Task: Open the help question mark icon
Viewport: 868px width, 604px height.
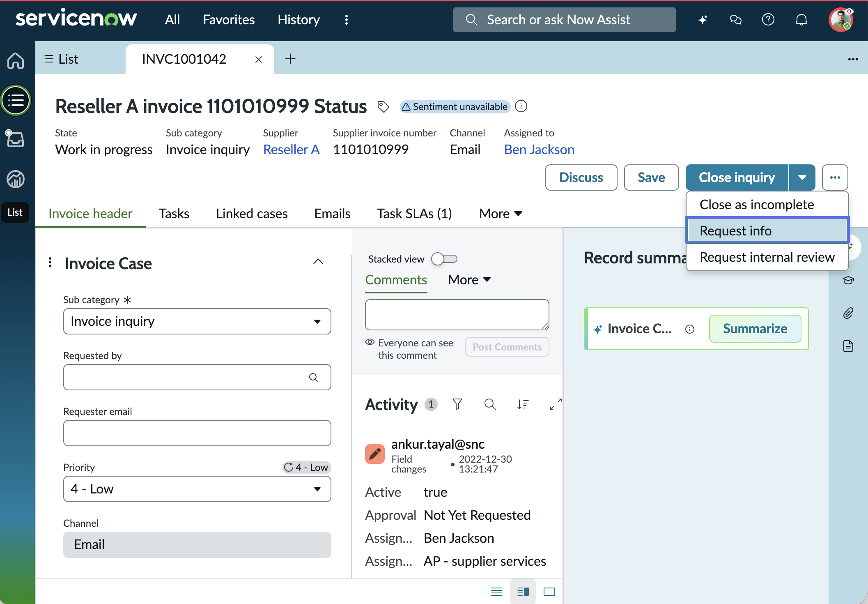Action: (768, 20)
